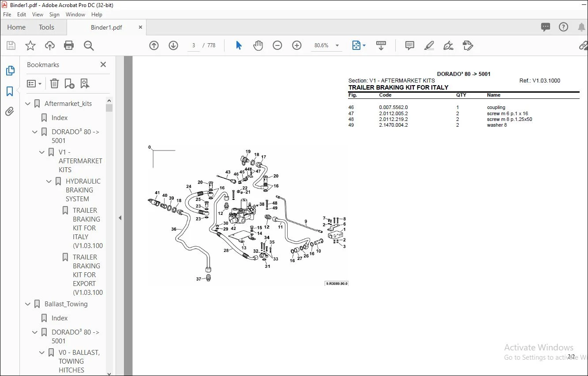Click the 'washer 8' part name
588x376 pixels.
[x=497, y=125]
